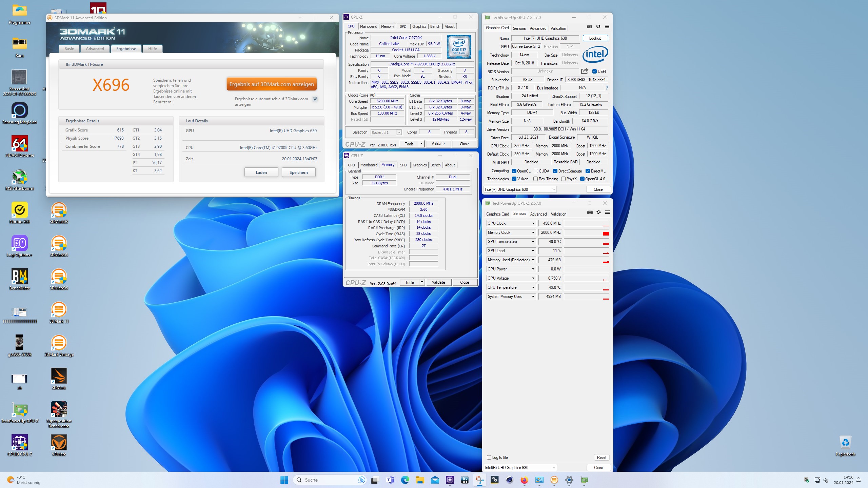Click Laden button in 3DMark 11
The image size is (868, 488).
[x=261, y=172]
